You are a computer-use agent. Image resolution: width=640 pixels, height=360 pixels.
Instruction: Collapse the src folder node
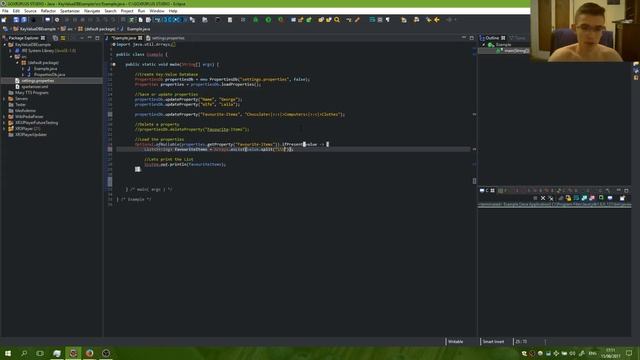tap(11, 57)
